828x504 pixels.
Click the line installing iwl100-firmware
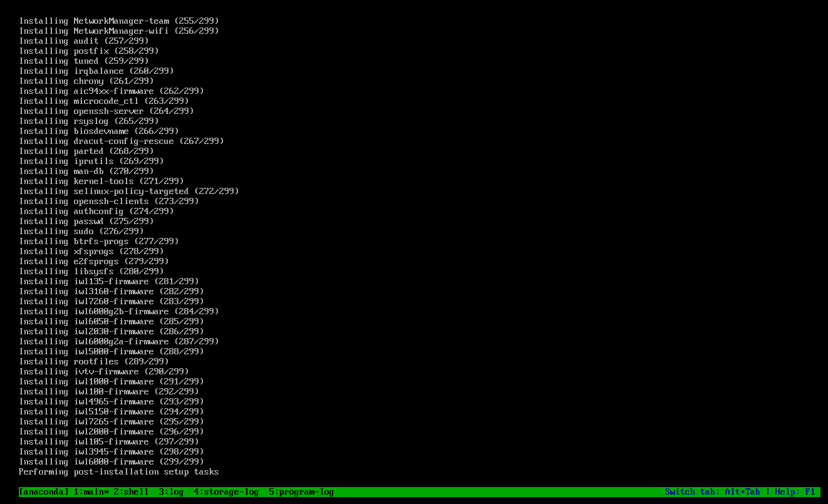tap(109, 392)
